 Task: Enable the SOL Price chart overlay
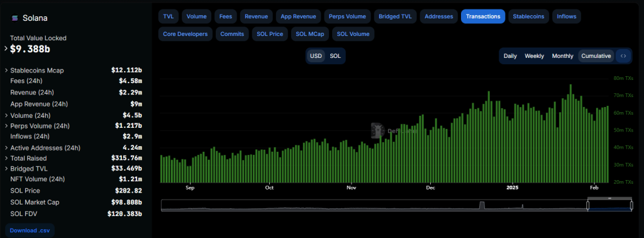pyautogui.click(x=270, y=34)
